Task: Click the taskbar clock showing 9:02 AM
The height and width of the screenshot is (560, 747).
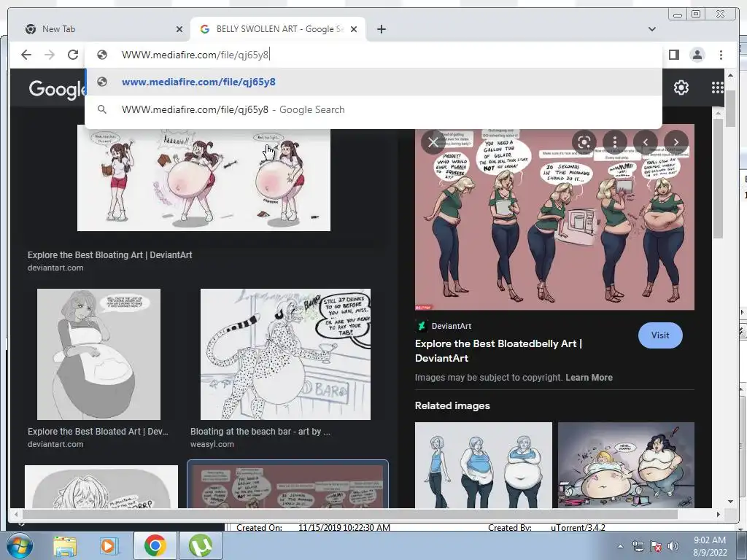Action: click(710, 546)
